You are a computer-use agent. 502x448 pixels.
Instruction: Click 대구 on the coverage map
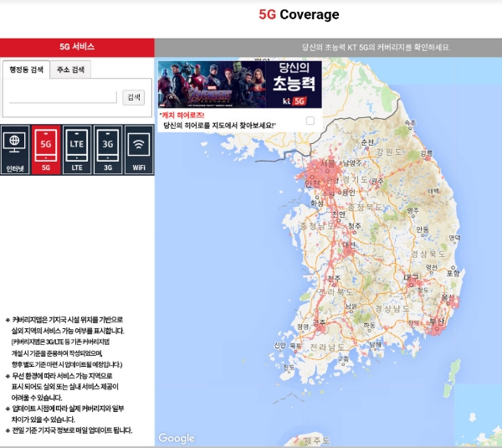410,277
